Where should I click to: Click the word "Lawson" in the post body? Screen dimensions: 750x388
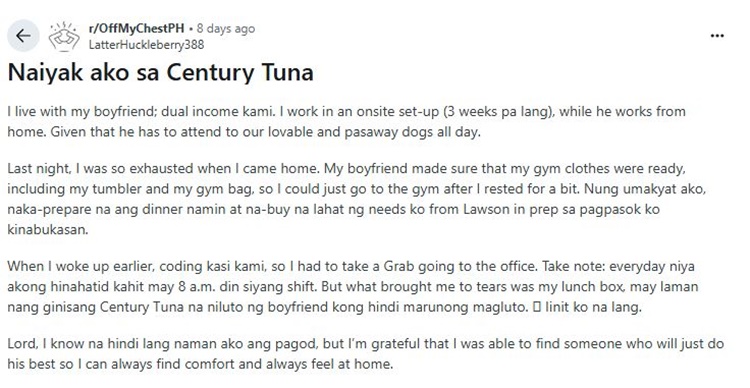(485, 210)
